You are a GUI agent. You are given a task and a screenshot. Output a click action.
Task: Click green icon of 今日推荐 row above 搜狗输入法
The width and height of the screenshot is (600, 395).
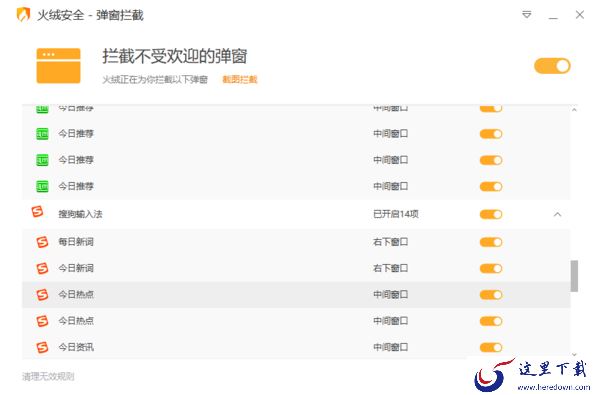tap(42, 186)
